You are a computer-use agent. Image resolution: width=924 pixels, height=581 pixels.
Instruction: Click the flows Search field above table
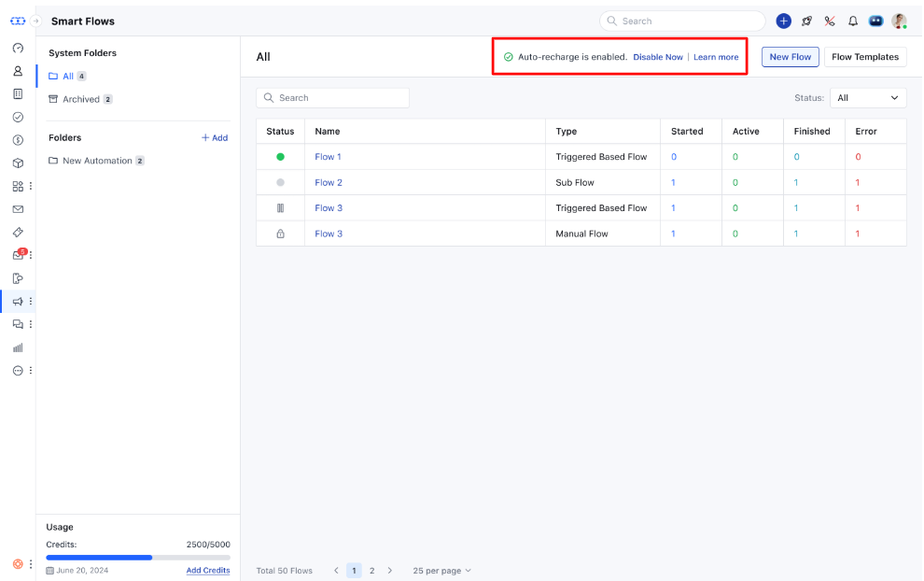click(332, 98)
